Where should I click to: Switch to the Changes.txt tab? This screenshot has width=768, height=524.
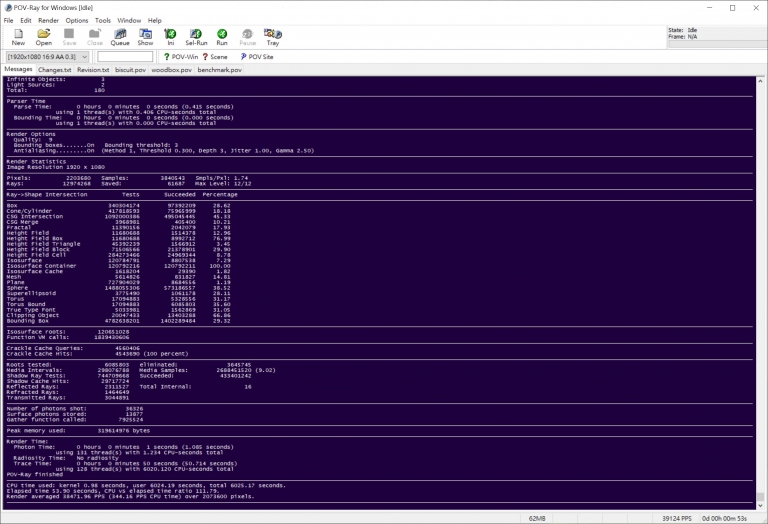54,70
